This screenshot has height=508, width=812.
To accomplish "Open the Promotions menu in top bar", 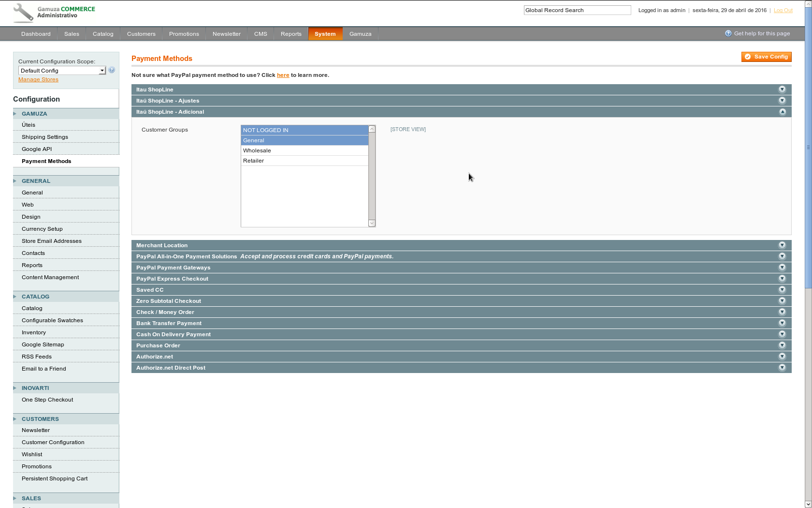I will (x=184, y=34).
